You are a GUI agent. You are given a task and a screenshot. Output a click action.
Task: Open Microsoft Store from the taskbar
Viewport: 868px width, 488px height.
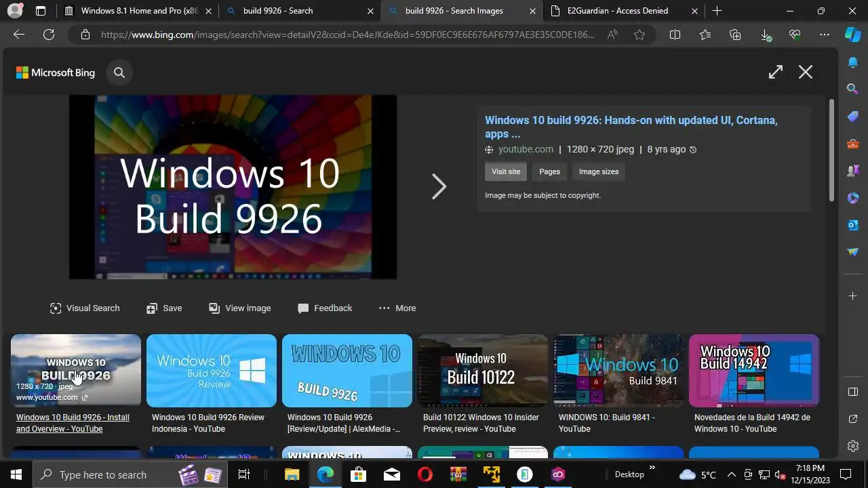(358, 474)
